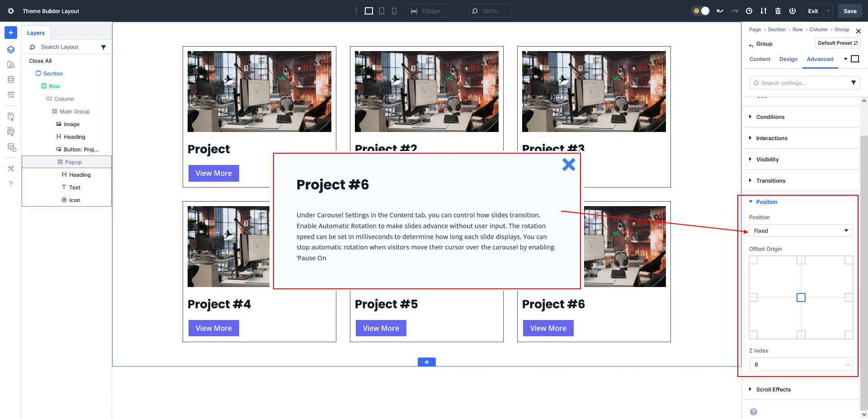The image size is (868, 419).
Task: Expand the Visibility settings section
Action: click(767, 159)
